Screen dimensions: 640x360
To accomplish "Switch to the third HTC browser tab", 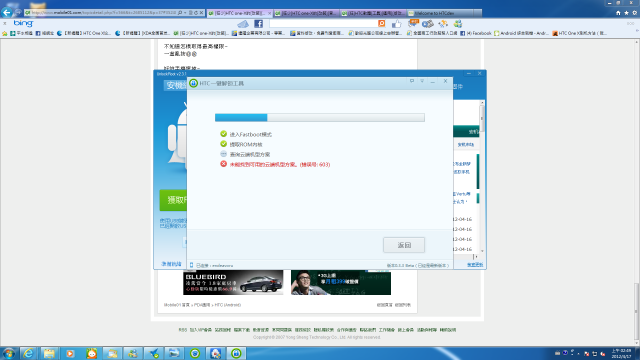I will click(373, 13).
